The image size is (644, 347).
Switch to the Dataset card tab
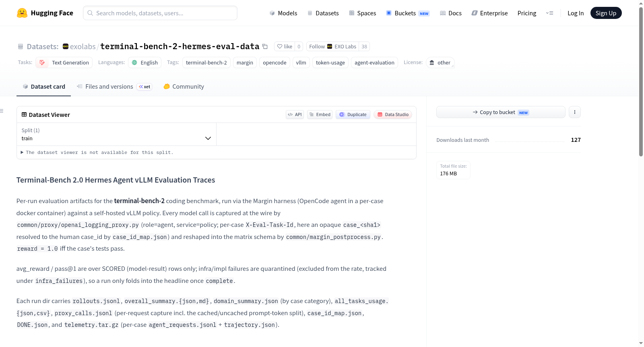43,86
